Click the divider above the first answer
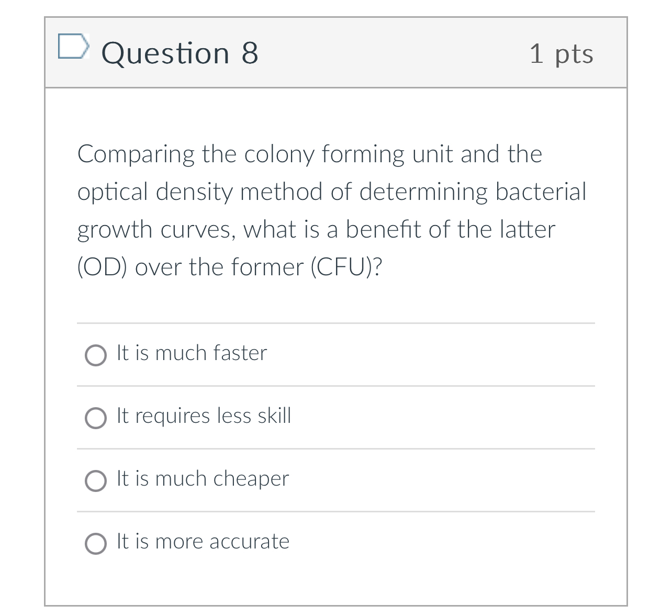This screenshot has height=616, width=672. click(335, 323)
